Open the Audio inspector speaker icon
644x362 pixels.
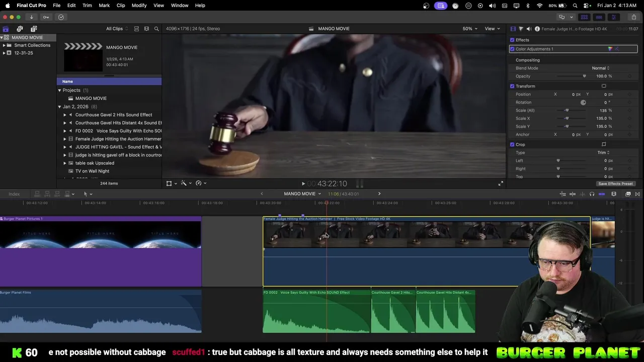click(x=529, y=29)
